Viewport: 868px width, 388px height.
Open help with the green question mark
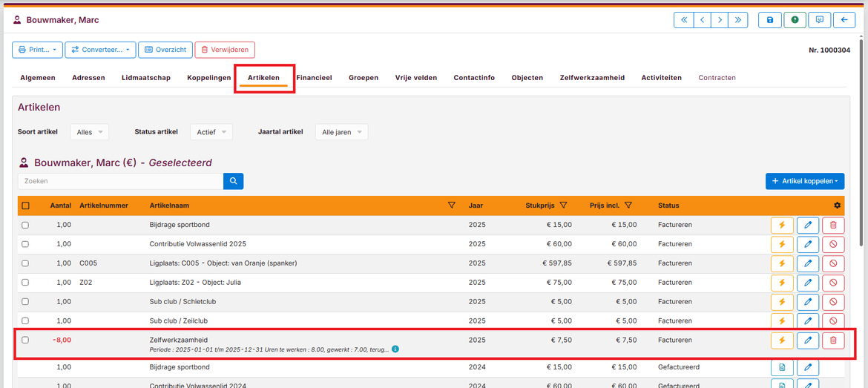(795, 20)
